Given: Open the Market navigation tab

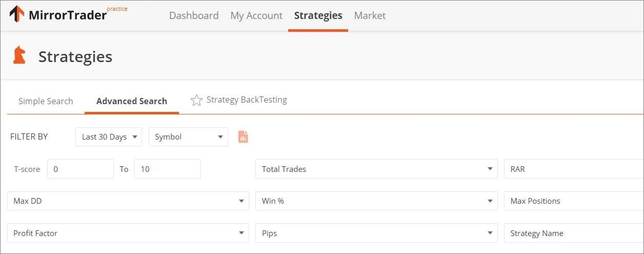Looking at the screenshot, I should [x=370, y=16].
